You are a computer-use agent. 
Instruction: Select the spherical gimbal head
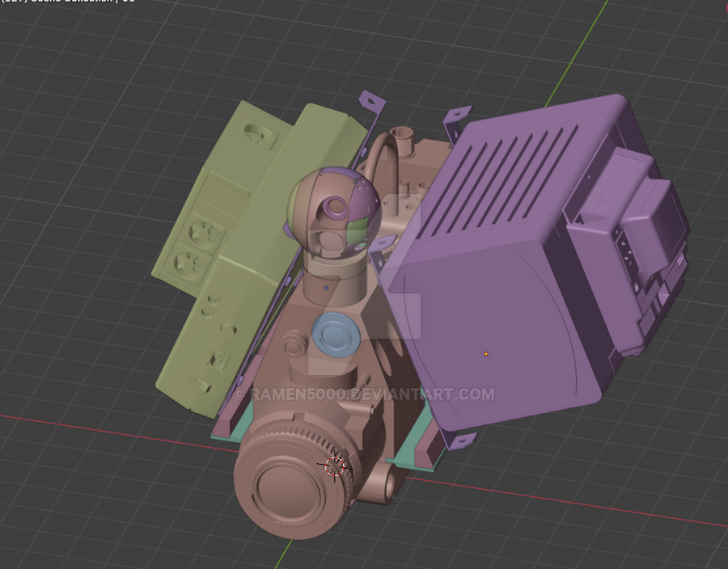pos(334,213)
